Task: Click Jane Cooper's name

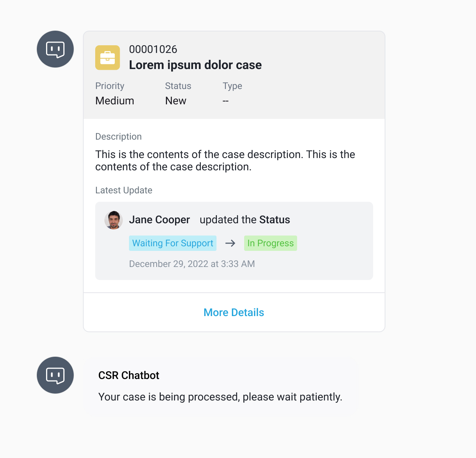Action: (x=159, y=219)
